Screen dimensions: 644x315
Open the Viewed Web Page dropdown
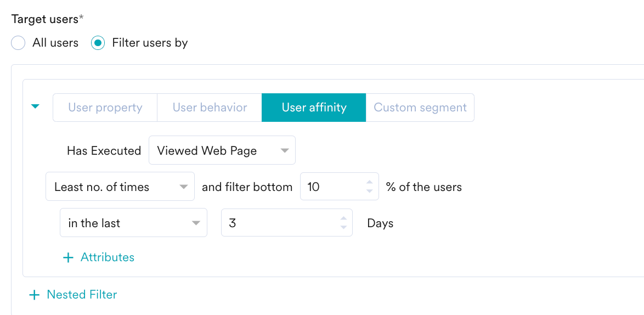pyautogui.click(x=222, y=150)
